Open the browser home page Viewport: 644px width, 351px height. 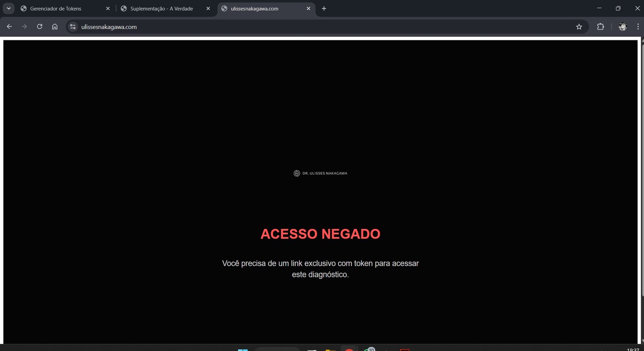pyautogui.click(x=55, y=27)
